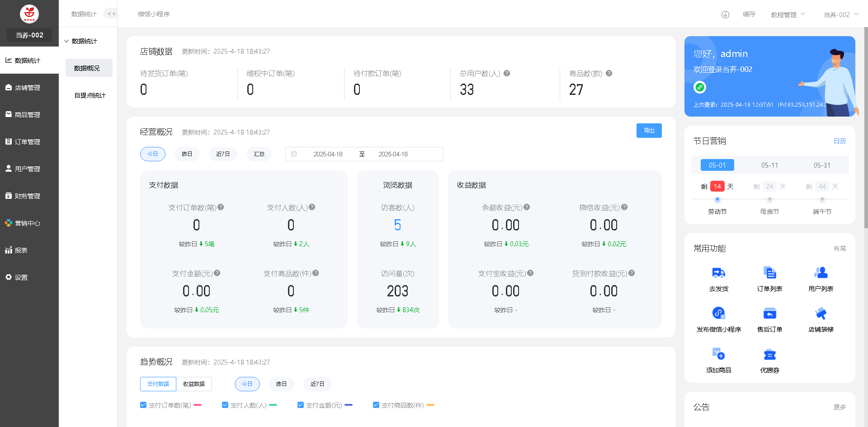Click the 导出 export button

click(649, 131)
